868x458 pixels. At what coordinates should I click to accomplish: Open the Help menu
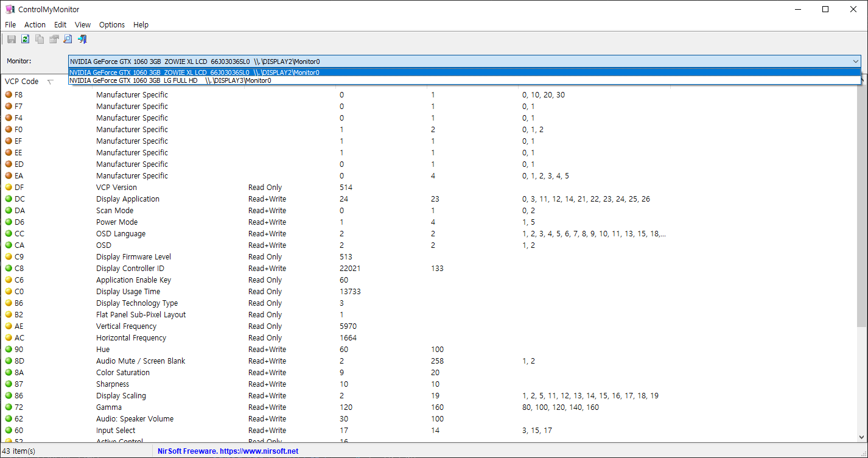pyautogui.click(x=141, y=25)
